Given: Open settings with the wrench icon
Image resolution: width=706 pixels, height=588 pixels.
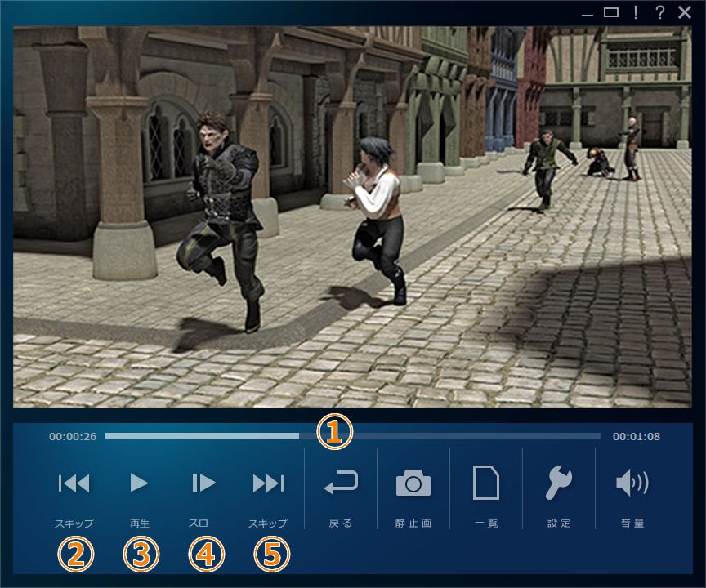Looking at the screenshot, I should coord(560,483).
